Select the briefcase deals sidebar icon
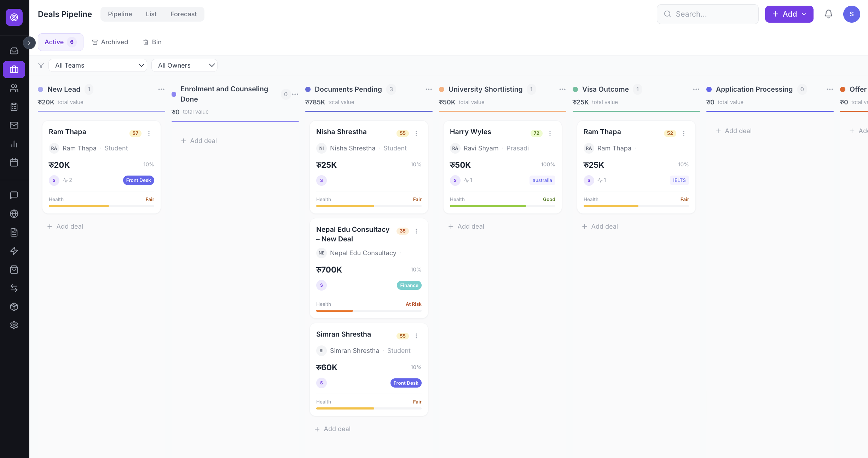The width and height of the screenshot is (868, 458). 14,69
